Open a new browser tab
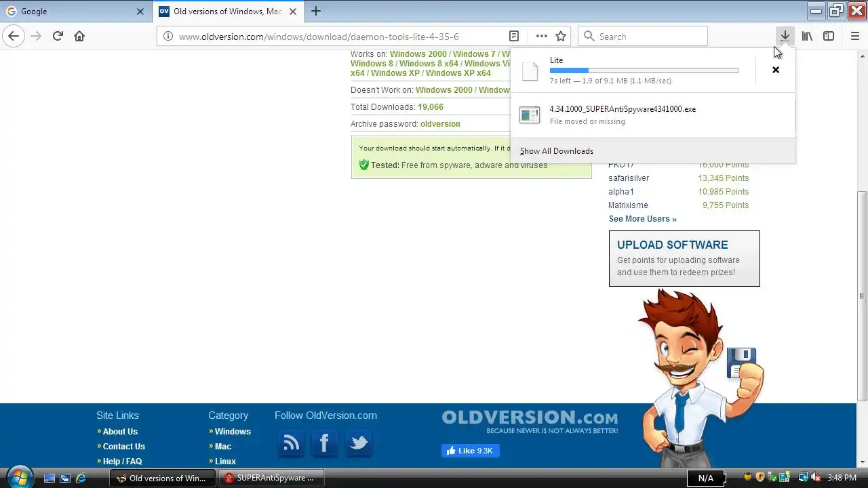Screen dimensions: 868x488 [316, 11]
